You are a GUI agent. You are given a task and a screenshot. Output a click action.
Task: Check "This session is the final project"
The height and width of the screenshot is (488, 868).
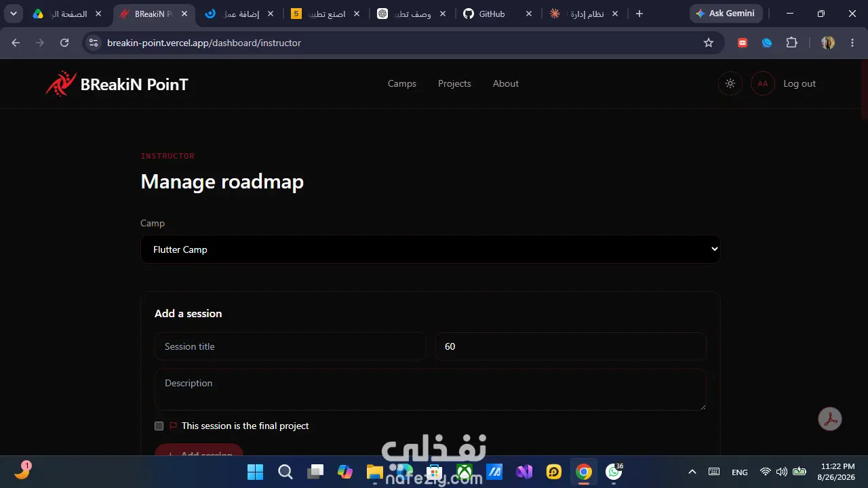pos(159,426)
